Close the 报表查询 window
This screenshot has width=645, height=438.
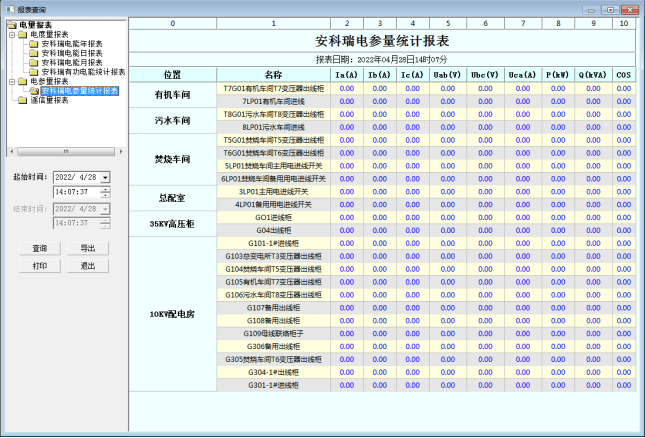[x=629, y=9]
